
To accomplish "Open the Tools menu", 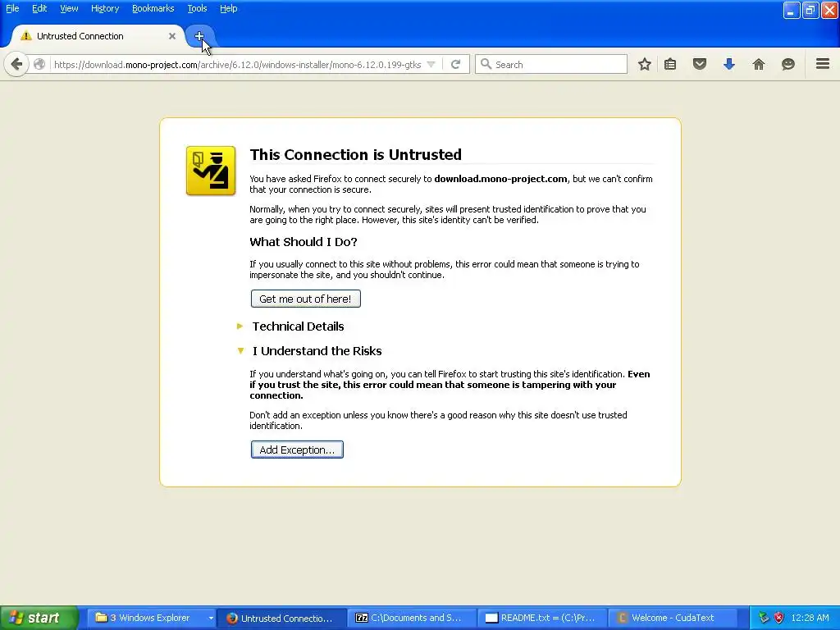I will (197, 8).
